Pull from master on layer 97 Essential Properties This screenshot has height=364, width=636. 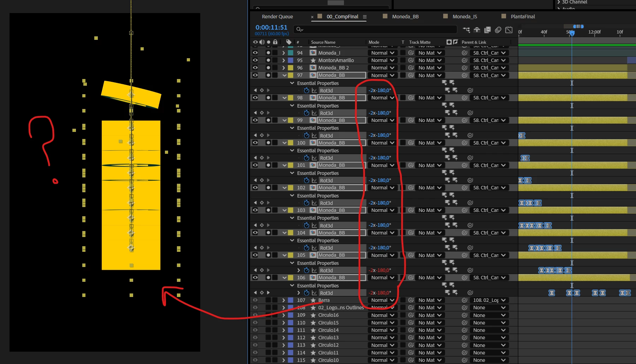pos(444,83)
